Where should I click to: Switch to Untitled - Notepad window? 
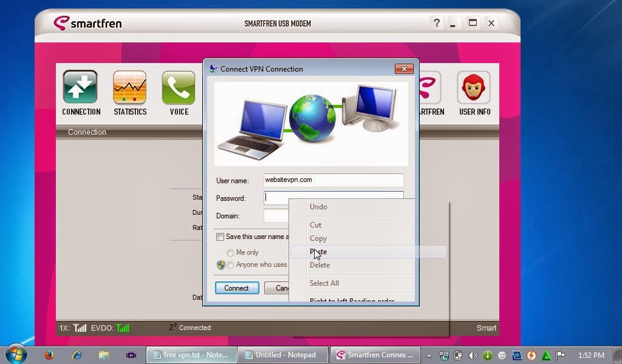pos(283,355)
